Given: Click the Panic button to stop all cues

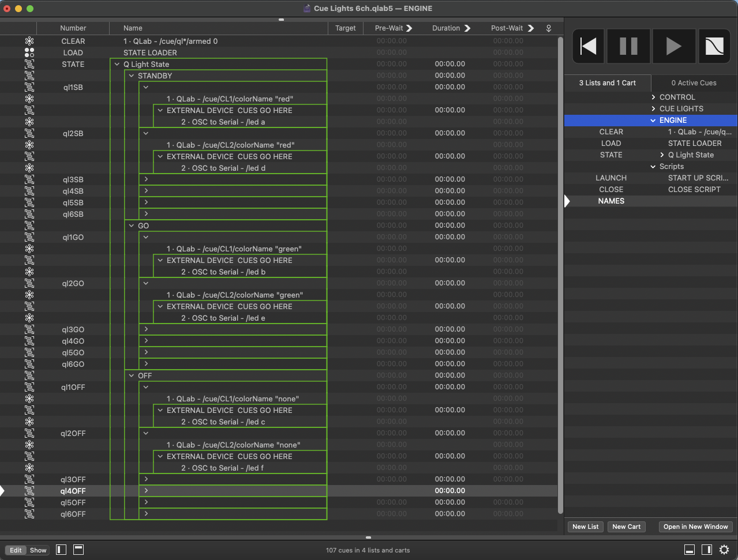Looking at the screenshot, I should click(714, 46).
